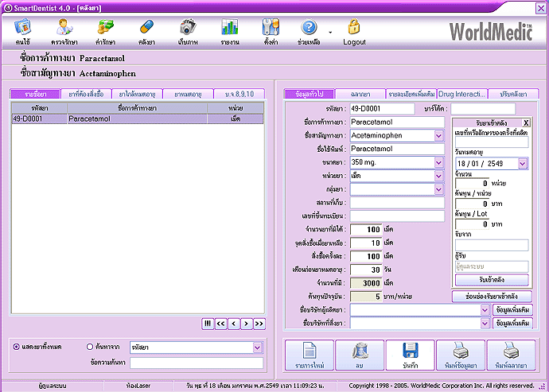The image size is (549, 392).
Task: Click the save floppy disk button
Action: point(411,355)
